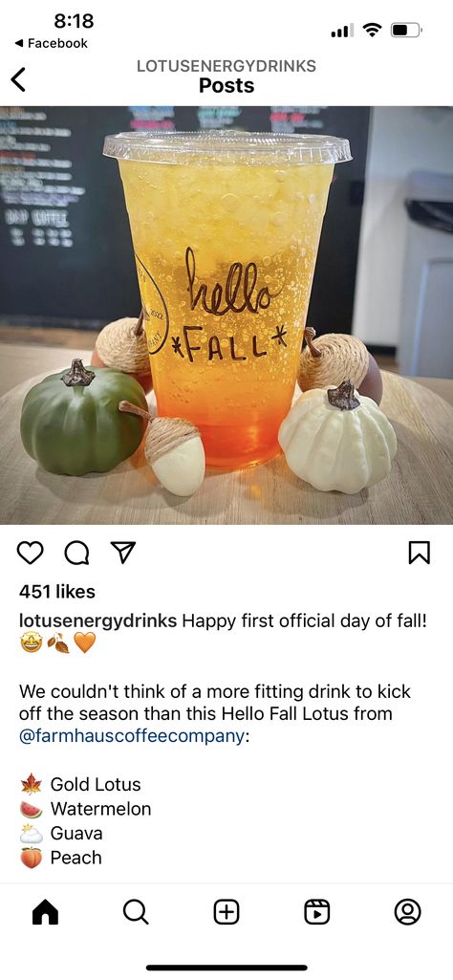This screenshot has height=980, width=453.
Task: Tap the Hello Fall drink photo
Action: click(x=226, y=315)
